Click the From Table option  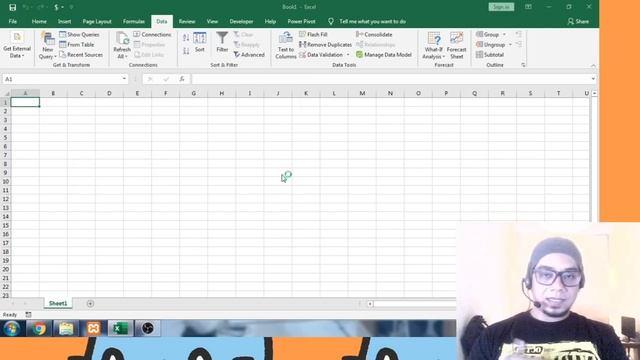tap(77, 44)
